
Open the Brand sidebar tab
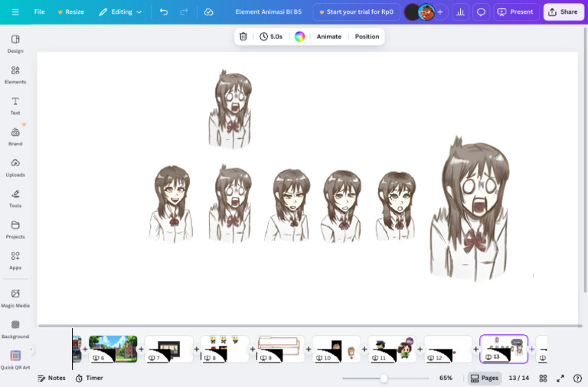point(15,137)
